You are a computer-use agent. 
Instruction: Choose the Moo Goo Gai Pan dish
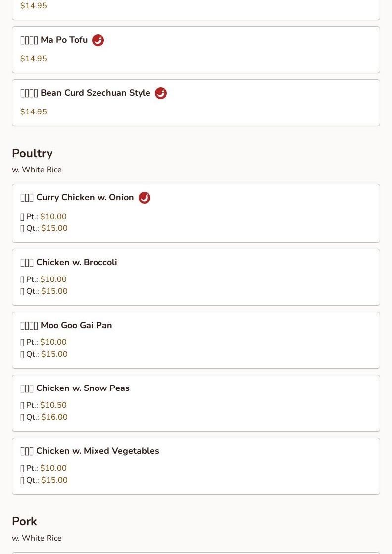[76, 326]
